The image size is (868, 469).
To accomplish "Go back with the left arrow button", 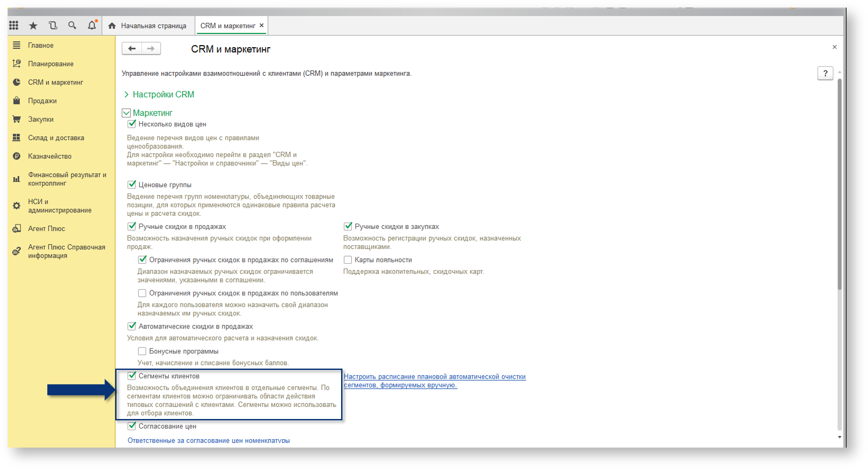I will [x=132, y=48].
